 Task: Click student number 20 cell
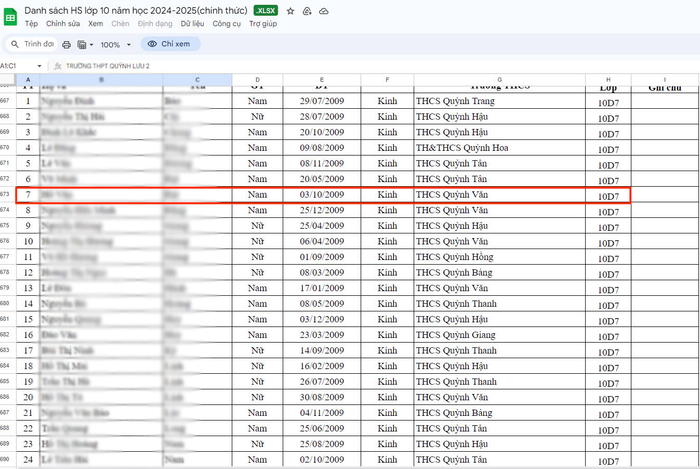(x=28, y=397)
